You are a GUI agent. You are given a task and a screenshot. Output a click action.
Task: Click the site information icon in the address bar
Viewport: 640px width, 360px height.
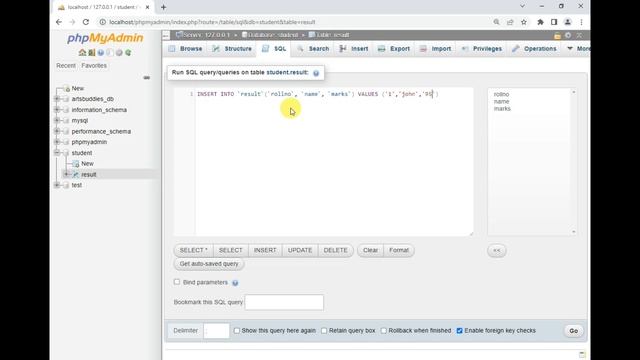coord(102,22)
